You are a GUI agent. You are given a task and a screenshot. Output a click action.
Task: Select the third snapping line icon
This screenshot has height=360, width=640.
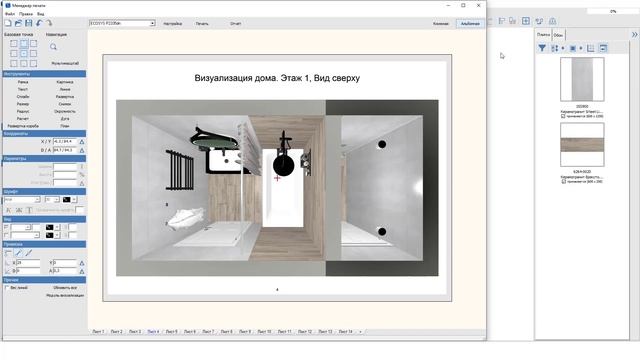pyautogui.click(x=29, y=253)
